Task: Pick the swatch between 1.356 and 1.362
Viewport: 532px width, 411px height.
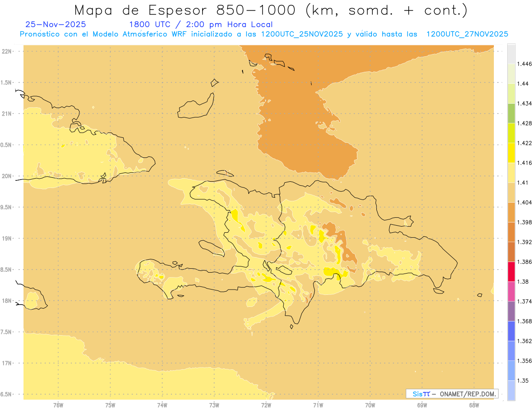Action: [511, 351]
